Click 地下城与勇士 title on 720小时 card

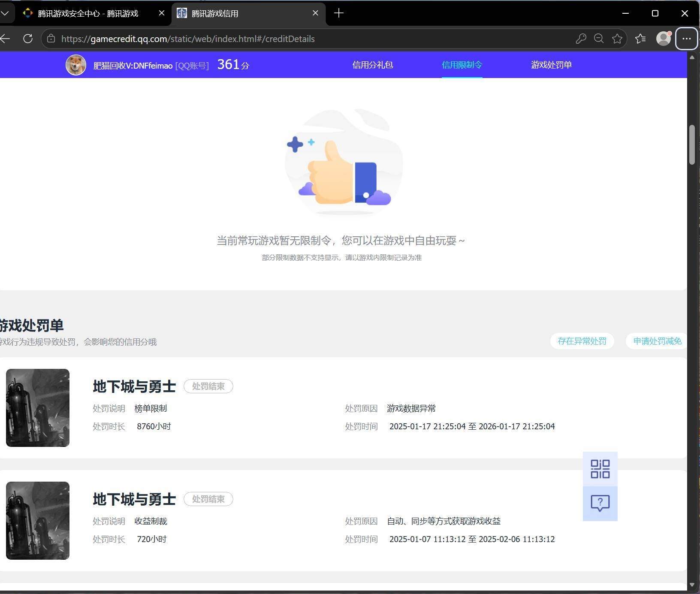point(134,499)
